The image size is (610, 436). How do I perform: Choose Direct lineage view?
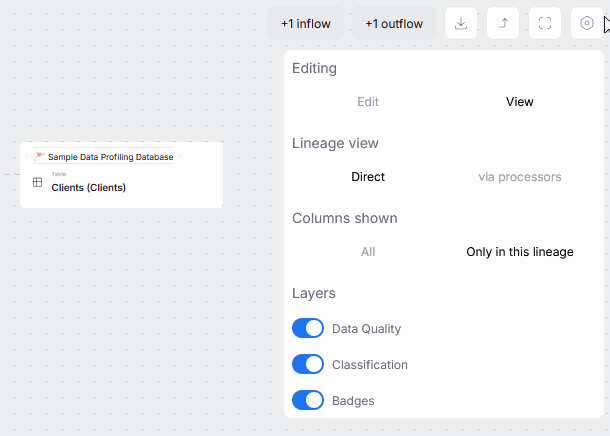click(368, 177)
